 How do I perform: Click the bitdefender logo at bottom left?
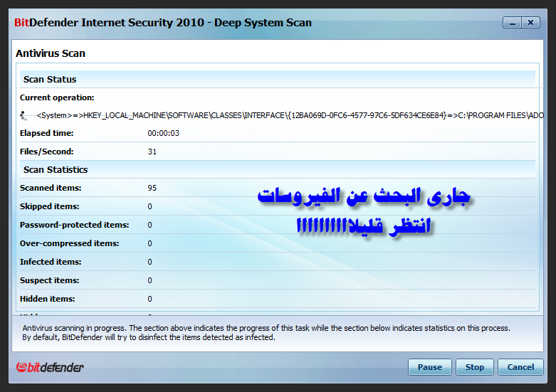pos(50,367)
